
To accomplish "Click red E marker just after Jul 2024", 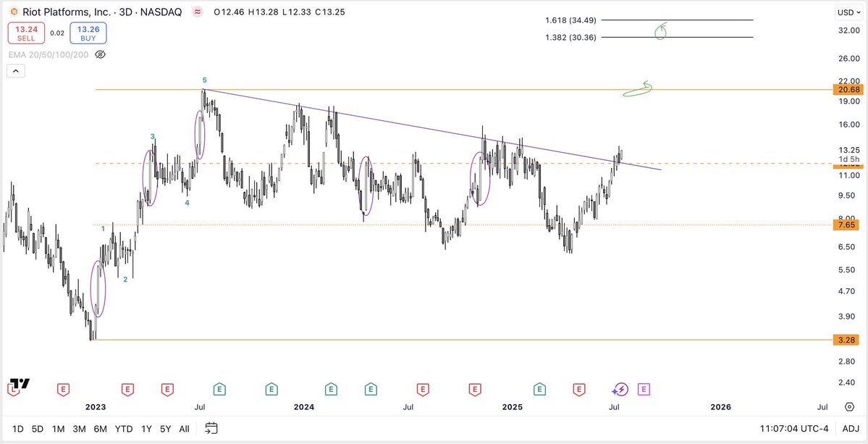I will coord(423,390).
